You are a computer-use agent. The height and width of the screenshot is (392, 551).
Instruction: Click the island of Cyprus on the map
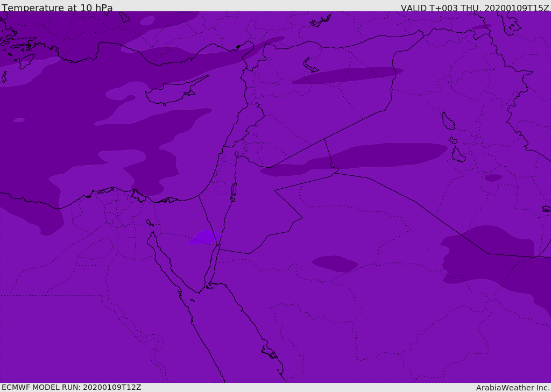pos(172,93)
